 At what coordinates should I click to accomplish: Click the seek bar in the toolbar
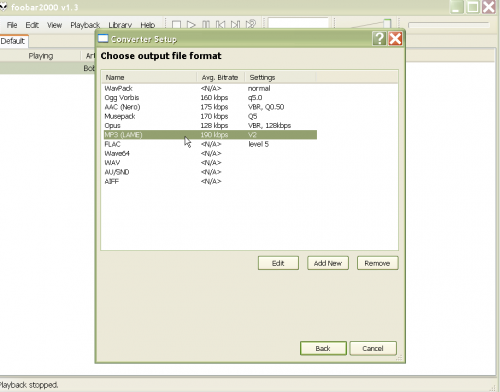[x=449, y=25]
